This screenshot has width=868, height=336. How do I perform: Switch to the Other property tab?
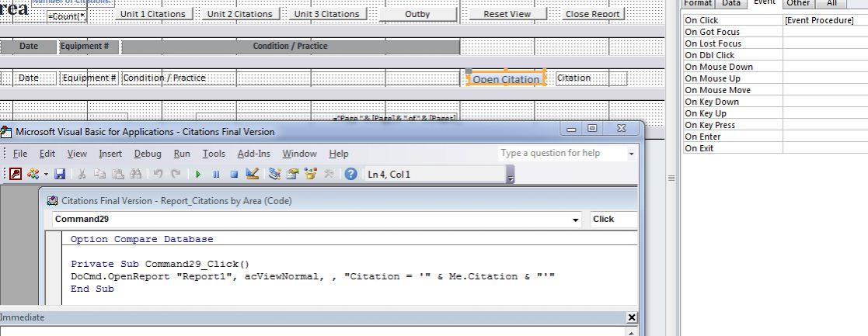pyautogui.click(x=798, y=3)
